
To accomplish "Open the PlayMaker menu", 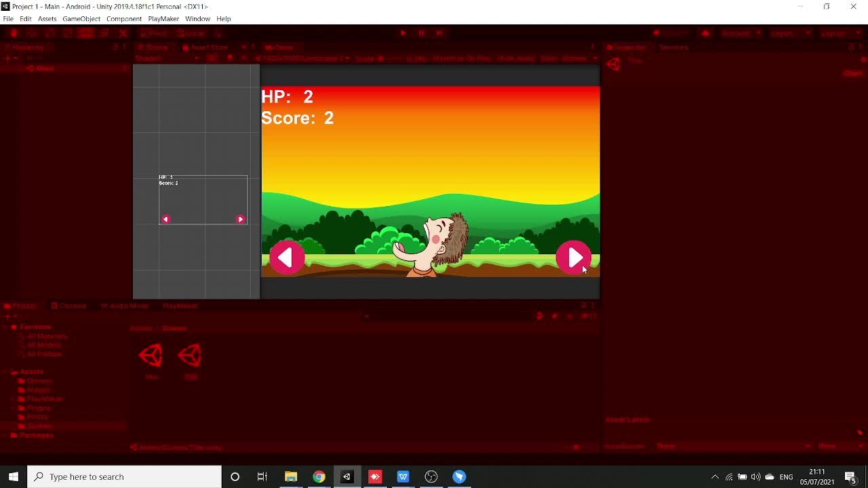I will pos(163,19).
